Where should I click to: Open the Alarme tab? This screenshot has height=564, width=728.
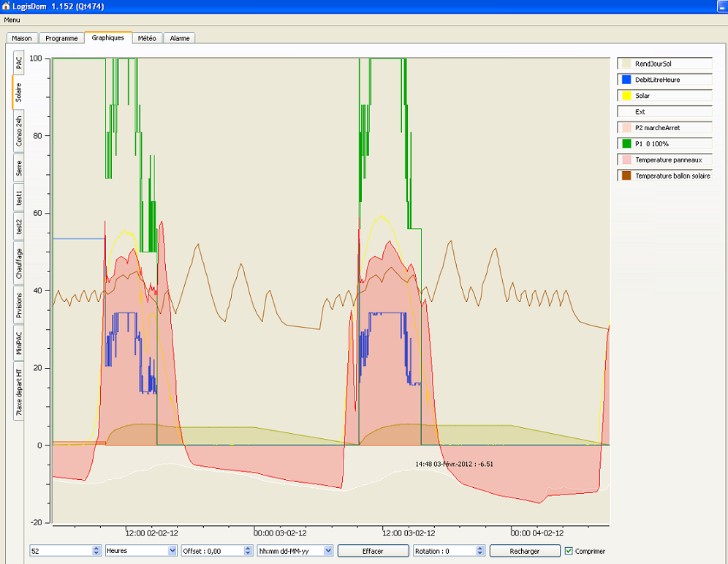click(x=180, y=38)
